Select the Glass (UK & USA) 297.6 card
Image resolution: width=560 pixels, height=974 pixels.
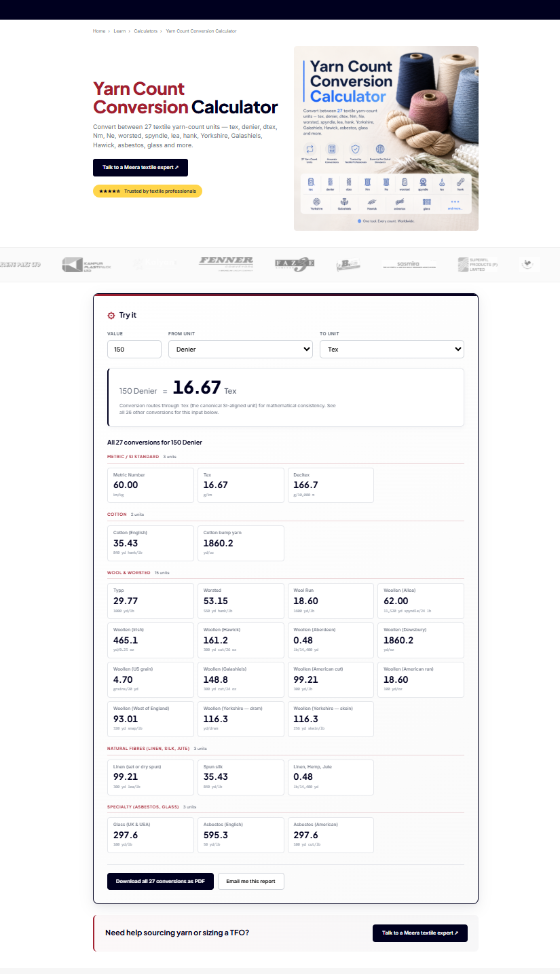click(151, 835)
